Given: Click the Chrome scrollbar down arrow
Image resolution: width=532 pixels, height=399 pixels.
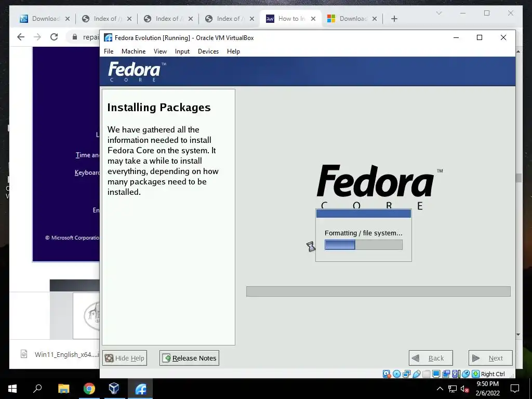Looking at the screenshot, I should (518, 335).
